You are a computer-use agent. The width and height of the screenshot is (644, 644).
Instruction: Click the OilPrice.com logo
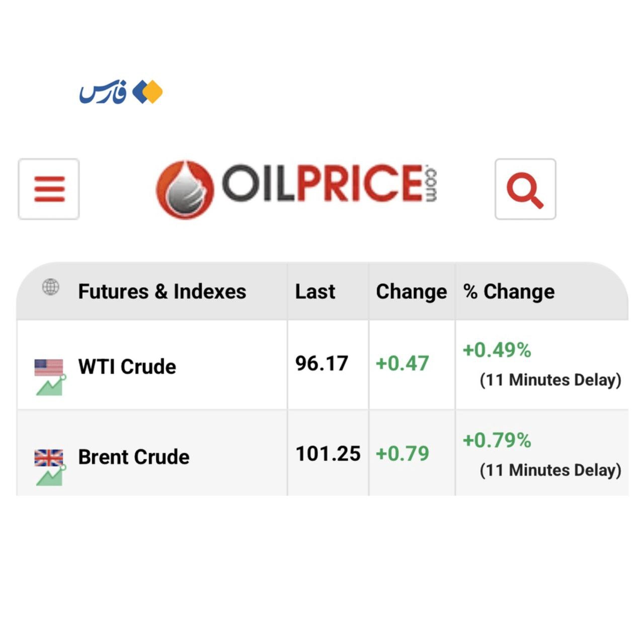296,189
